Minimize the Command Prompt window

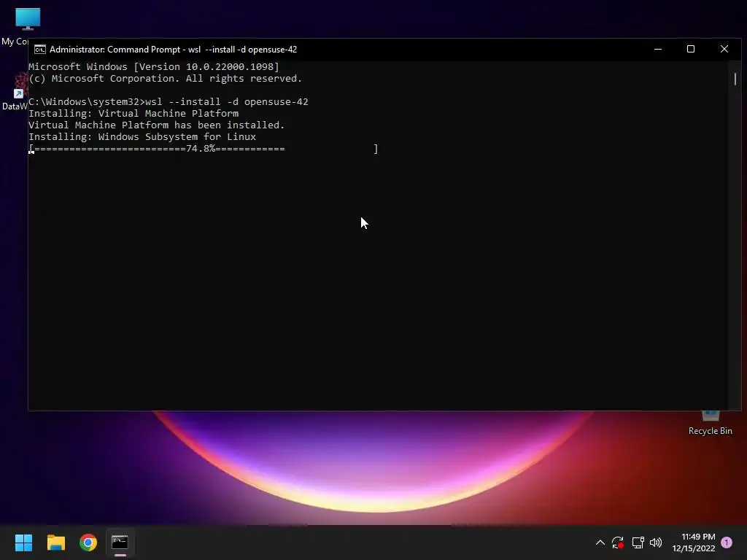click(x=658, y=49)
